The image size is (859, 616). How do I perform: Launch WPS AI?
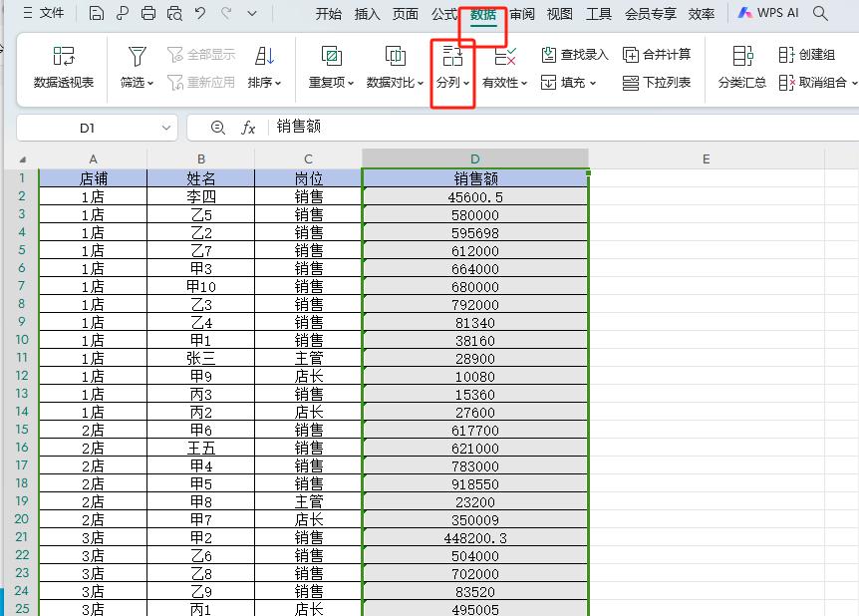pos(768,13)
